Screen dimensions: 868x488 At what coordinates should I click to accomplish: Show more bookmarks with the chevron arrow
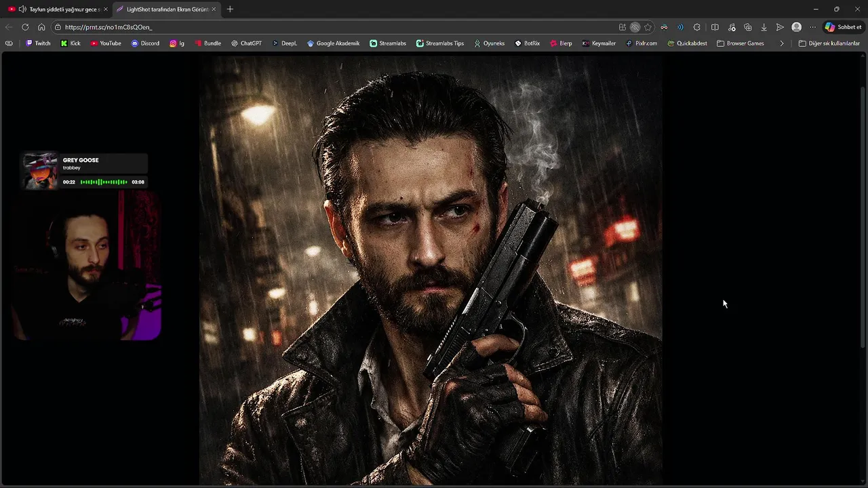782,43
